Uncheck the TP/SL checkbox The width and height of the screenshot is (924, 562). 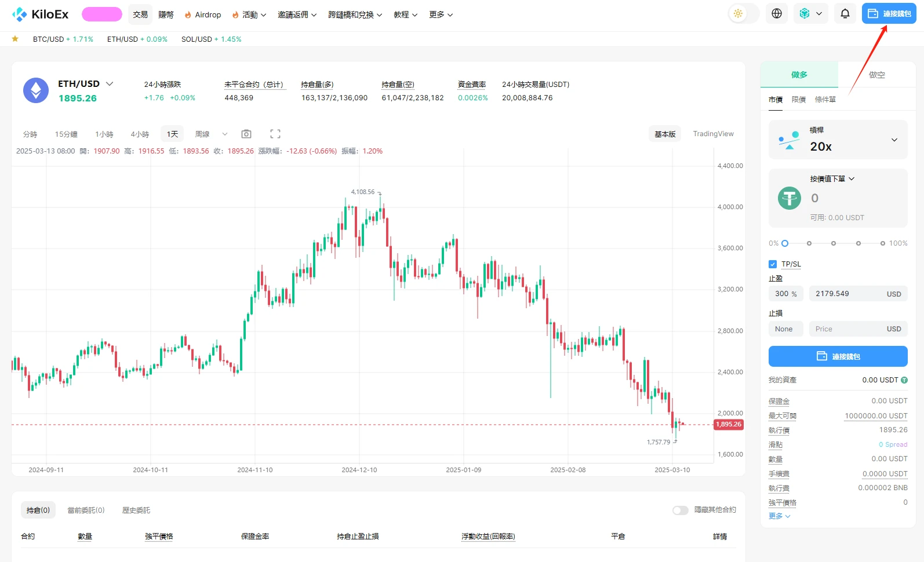[773, 264]
